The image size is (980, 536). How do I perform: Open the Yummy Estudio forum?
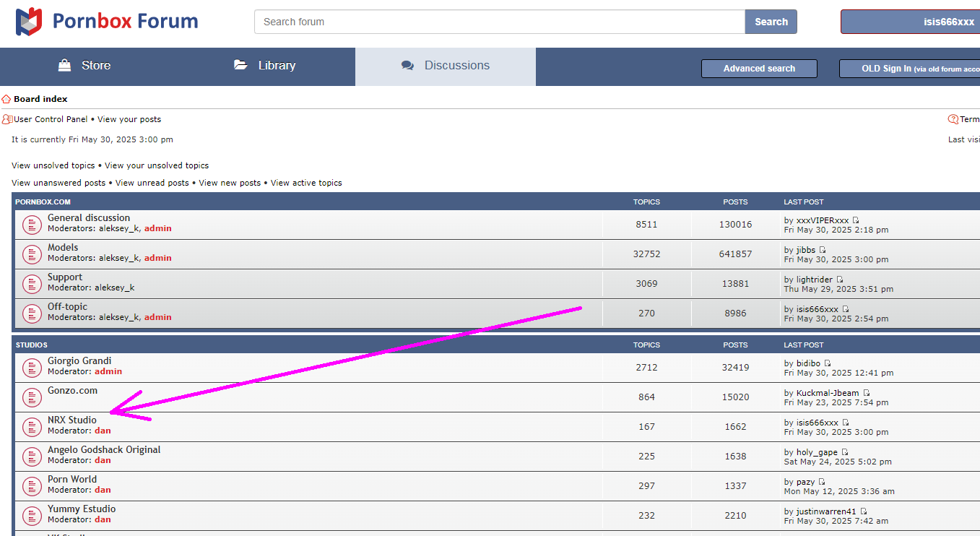click(82, 509)
